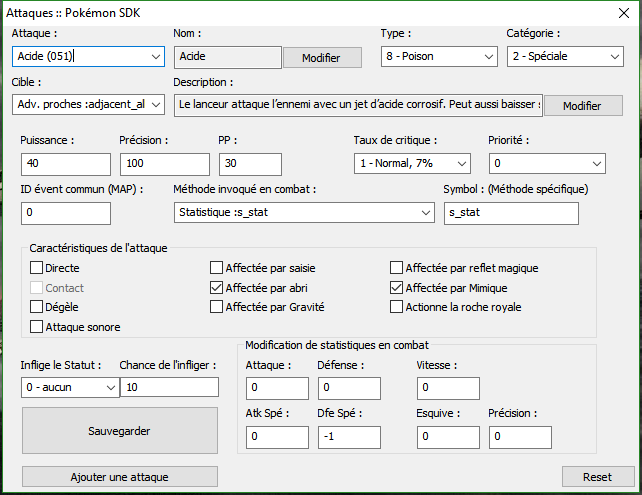The image size is (642, 495).
Task: Open the Attaque dropdown showing Acide (051)
Action: click(88, 57)
